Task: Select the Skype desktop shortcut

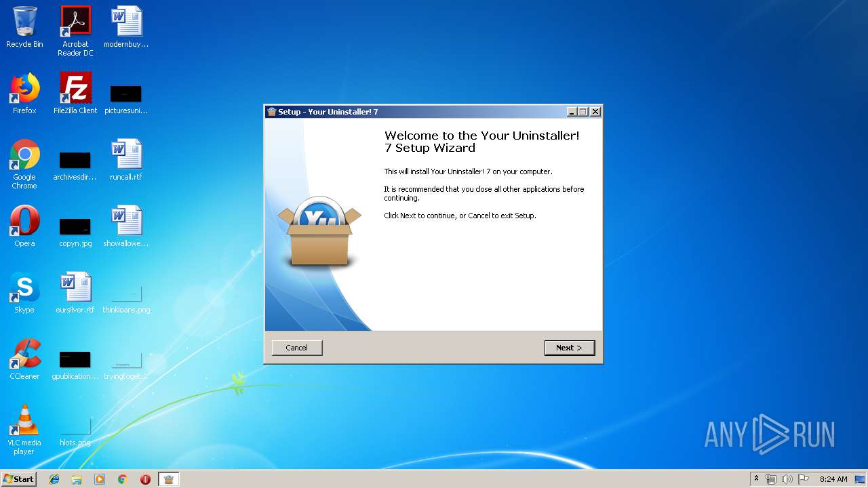Action: coord(24,293)
